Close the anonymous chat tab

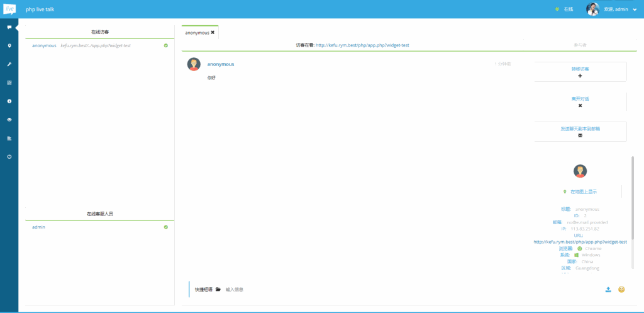point(213,32)
